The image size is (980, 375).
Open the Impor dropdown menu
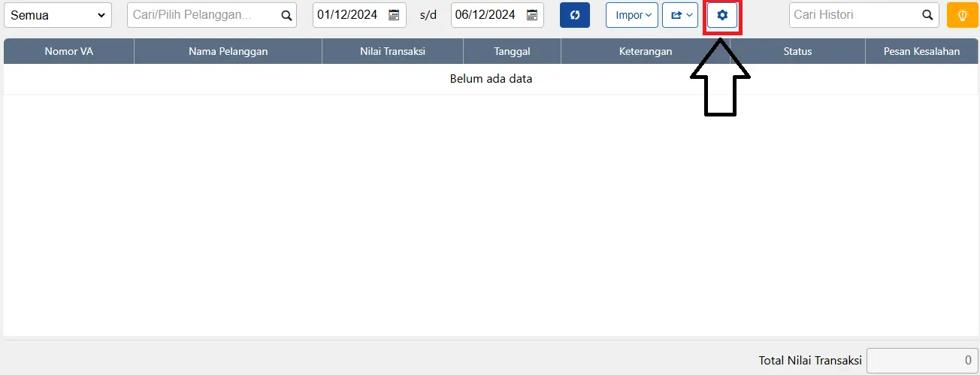[632, 15]
